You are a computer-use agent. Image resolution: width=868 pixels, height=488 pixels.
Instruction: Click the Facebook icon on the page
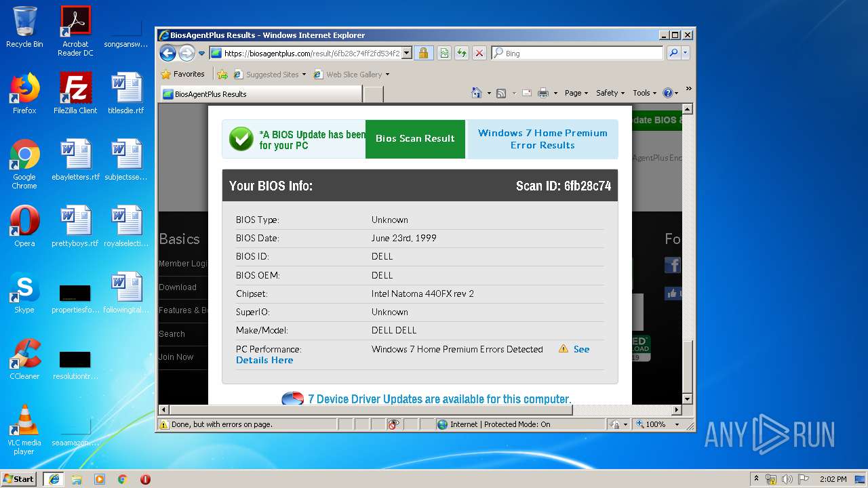coord(673,264)
